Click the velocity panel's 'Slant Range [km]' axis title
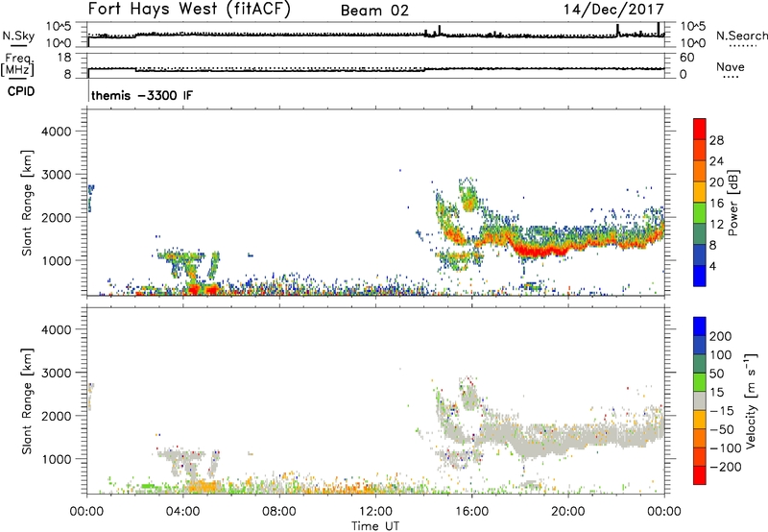The image size is (768, 532). tap(27, 401)
